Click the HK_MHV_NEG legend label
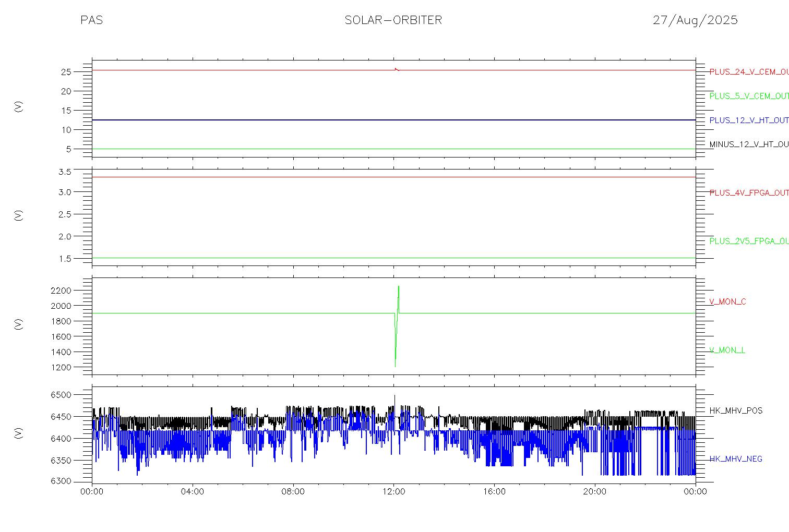789x532 pixels. (x=736, y=460)
